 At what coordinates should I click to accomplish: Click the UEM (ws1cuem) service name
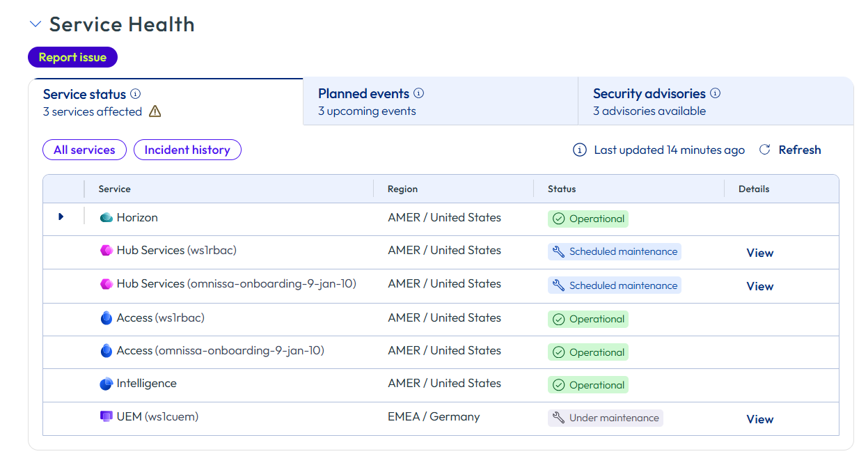pos(158,416)
